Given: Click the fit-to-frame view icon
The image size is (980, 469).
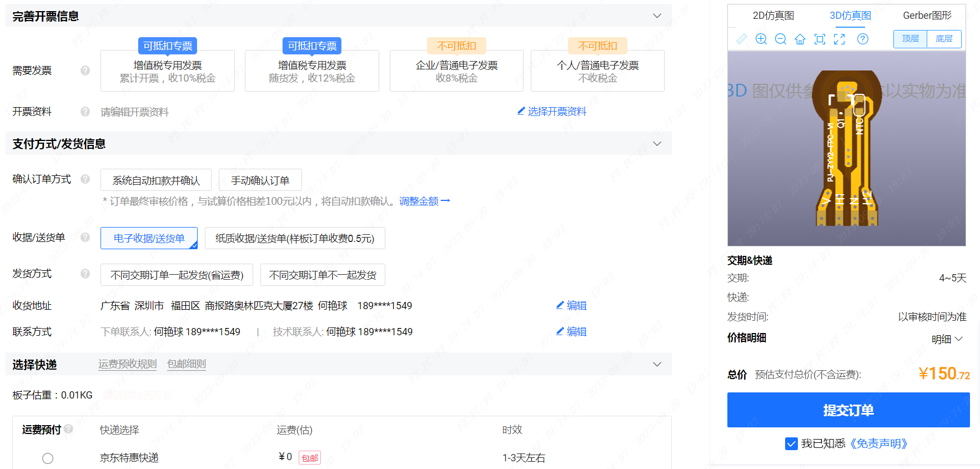Looking at the screenshot, I should tap(820, 39).
